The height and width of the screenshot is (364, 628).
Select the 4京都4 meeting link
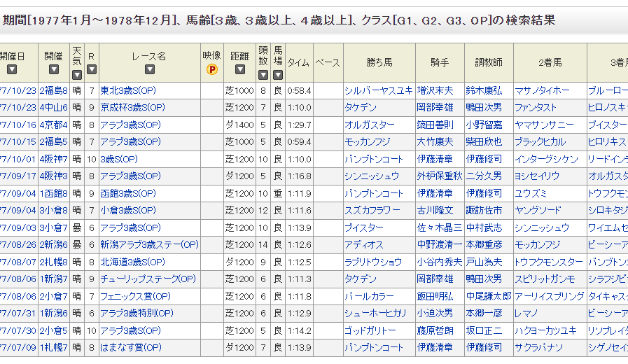[x=54, y=125]
